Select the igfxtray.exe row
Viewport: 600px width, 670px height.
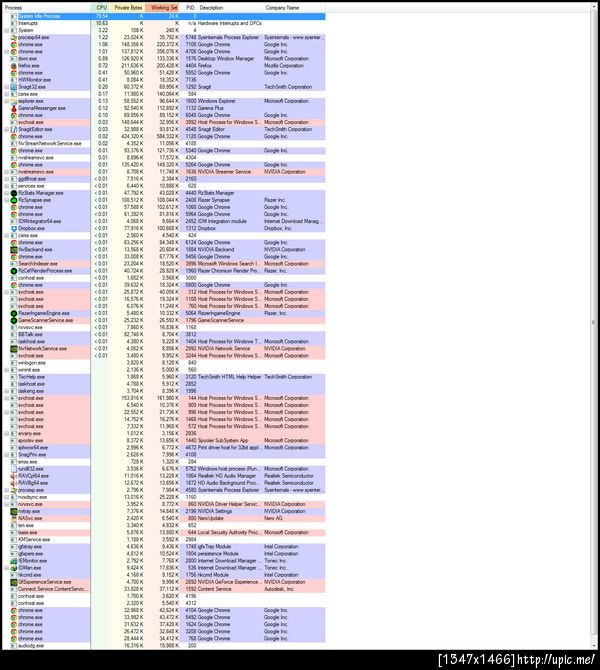pyautogui.click(x=164, y=547)
